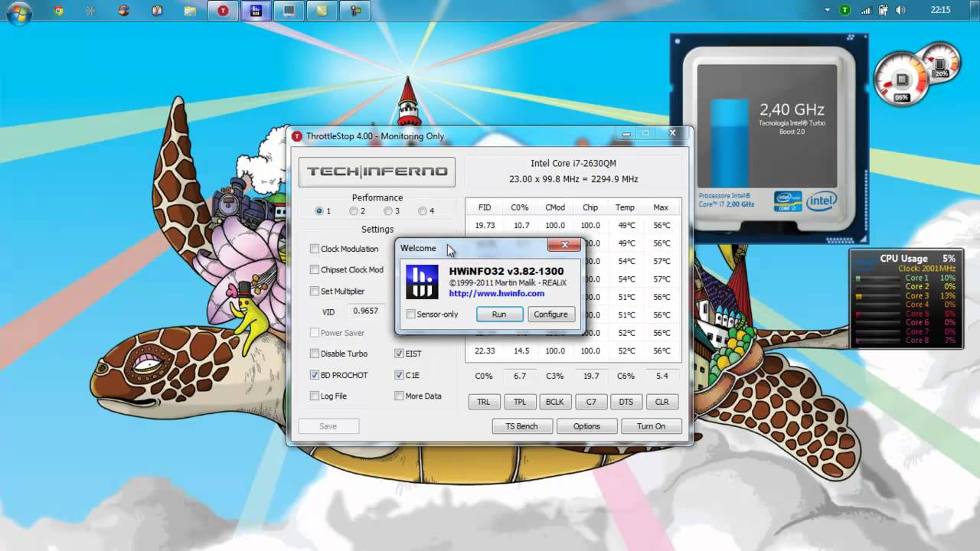Click the TPL button
Viewport: 980px width, 551px height.
point(520,402)
